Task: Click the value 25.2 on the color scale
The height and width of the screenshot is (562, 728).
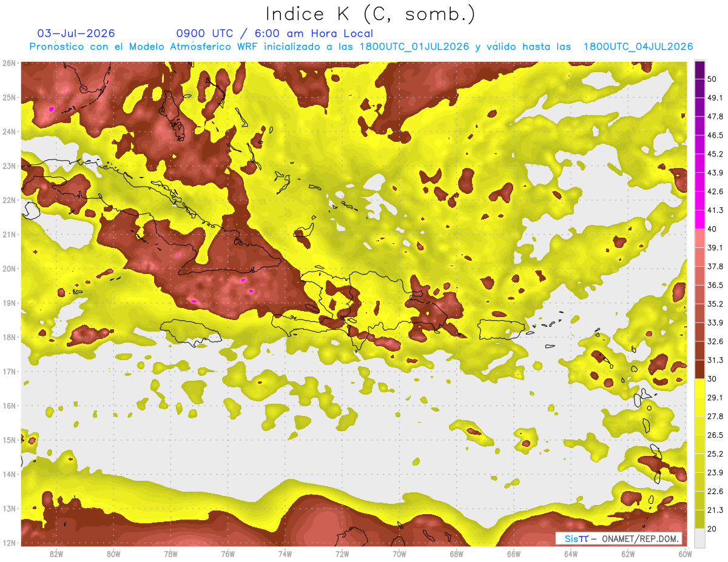Action: tap(715, 454)
